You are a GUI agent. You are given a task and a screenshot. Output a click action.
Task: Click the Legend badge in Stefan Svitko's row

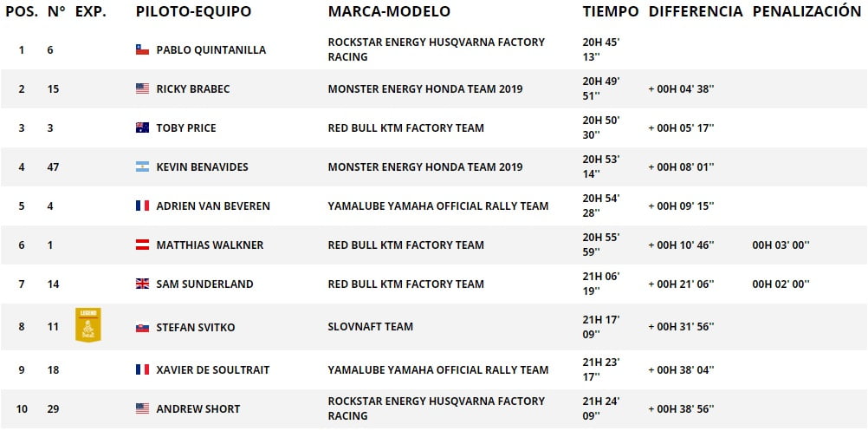(x=88, y=325)
